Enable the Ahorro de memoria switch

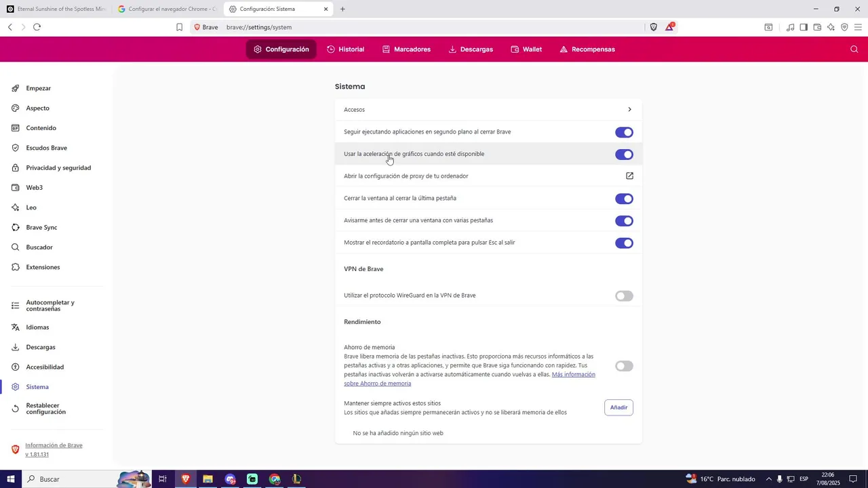624,366
